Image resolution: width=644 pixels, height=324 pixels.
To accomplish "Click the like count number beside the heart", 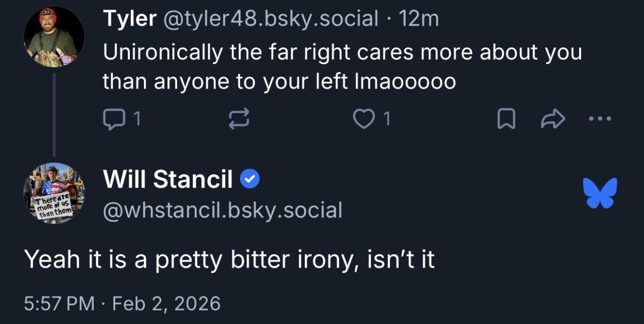I will point(386,119).
